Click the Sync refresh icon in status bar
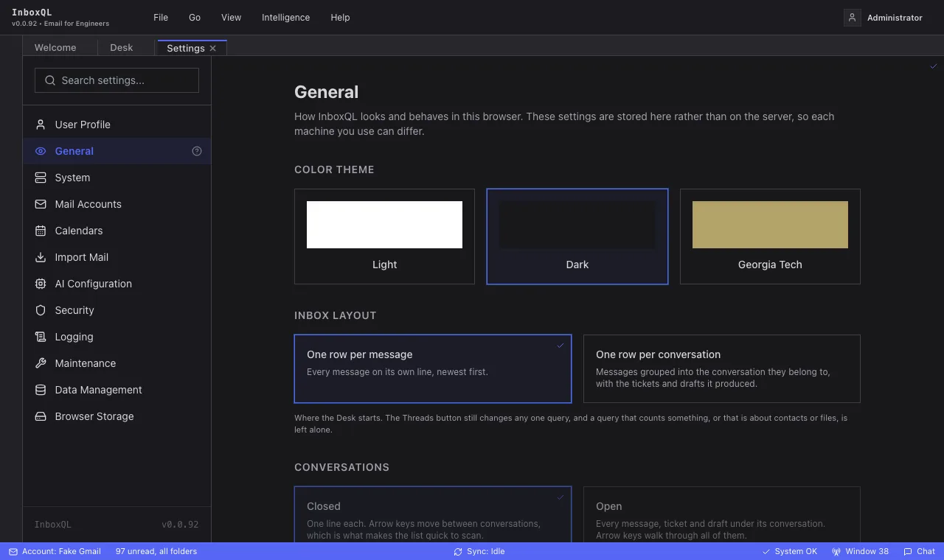Screen dimensions: 944x560 coord(458,551)
